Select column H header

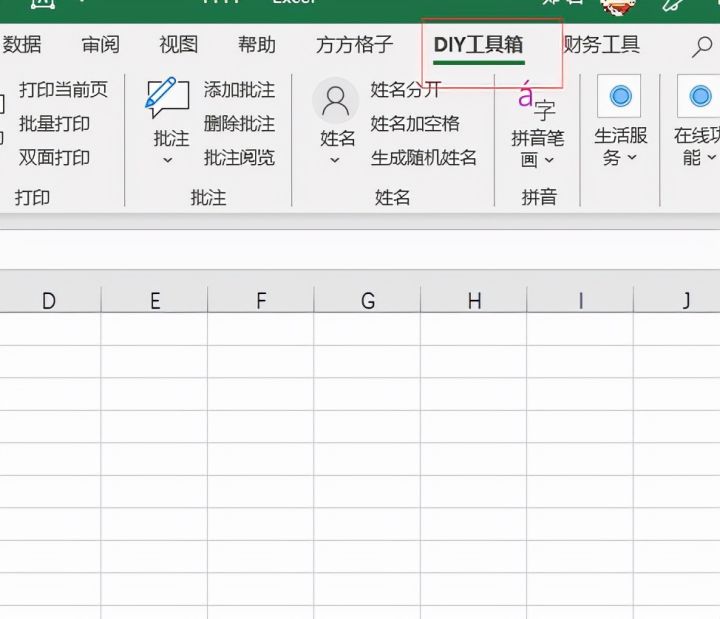pyautogui.click(x=474, y=301)
